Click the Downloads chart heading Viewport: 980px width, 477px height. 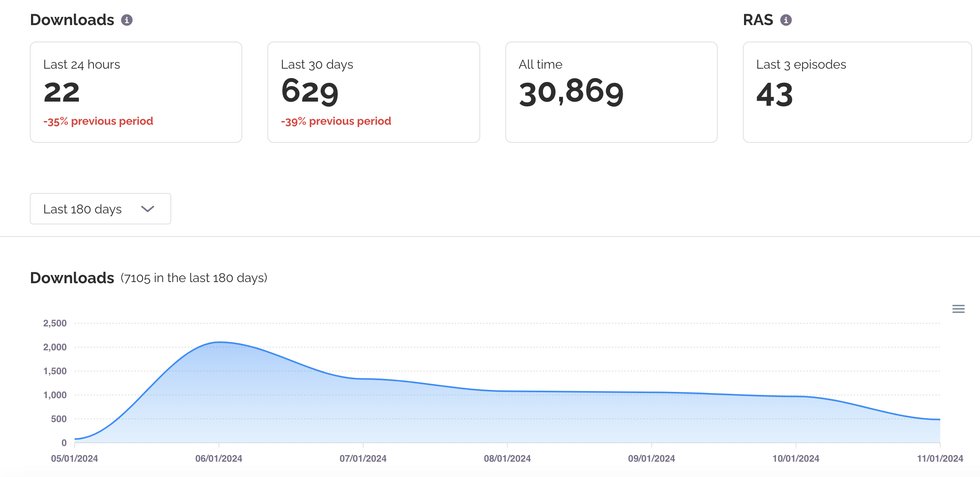click(72, 278)
